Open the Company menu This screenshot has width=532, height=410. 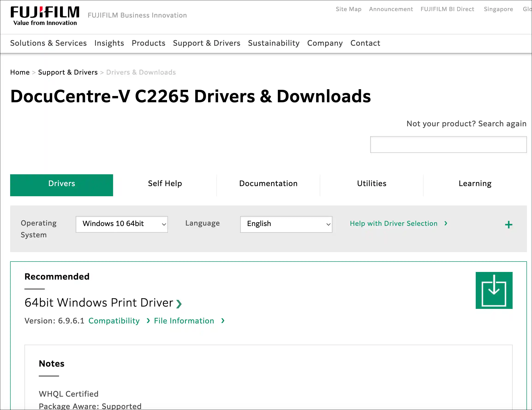tap(325, 43)
